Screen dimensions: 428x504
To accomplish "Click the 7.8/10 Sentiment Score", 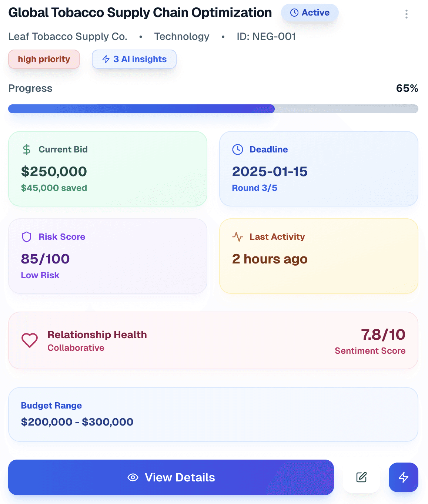I will 383,335.
